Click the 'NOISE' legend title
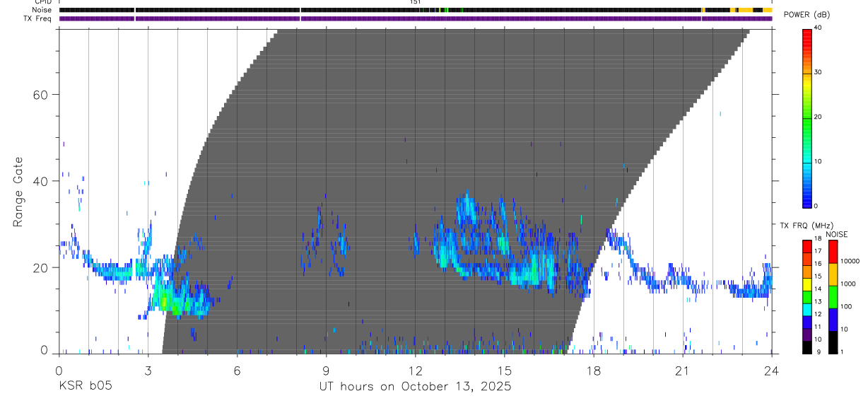868x401 pixels. 836,234
